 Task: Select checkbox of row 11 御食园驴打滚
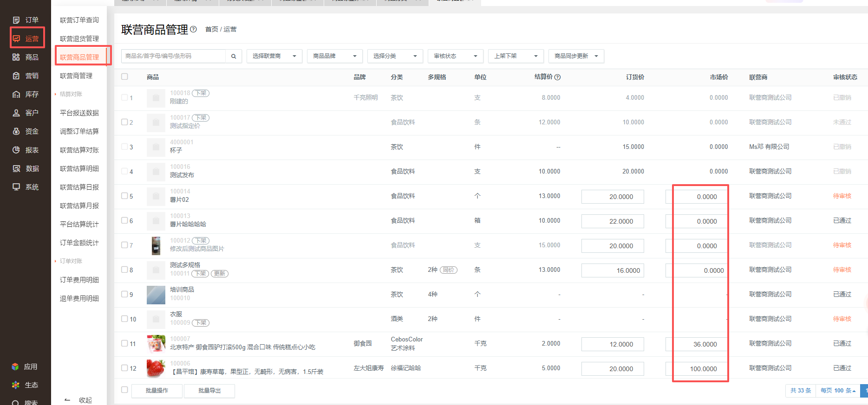[x=124, y=343]
